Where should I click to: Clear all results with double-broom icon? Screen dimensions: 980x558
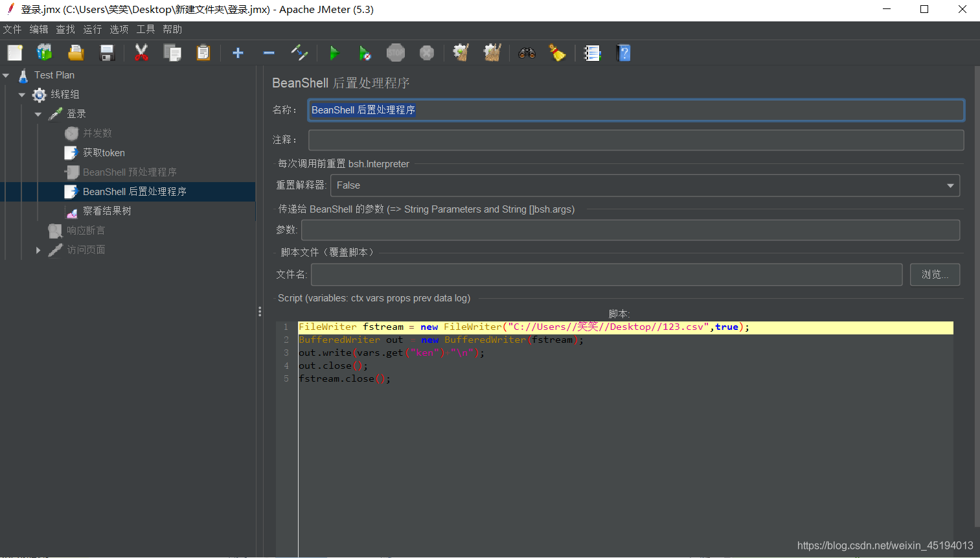point(492,52)
